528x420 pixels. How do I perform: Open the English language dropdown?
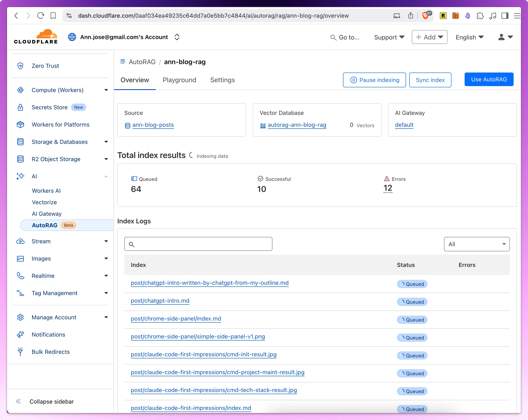click(x=470, y=37)
